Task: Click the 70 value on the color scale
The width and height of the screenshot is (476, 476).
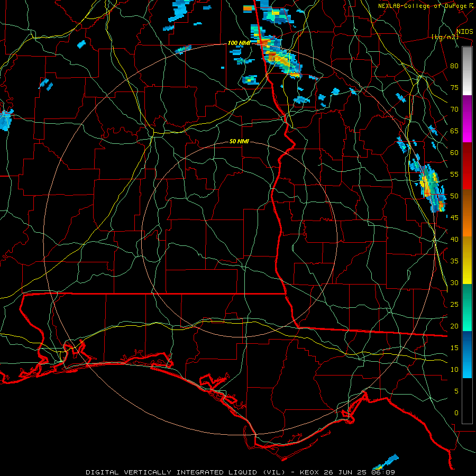Action: pos(454,109)
